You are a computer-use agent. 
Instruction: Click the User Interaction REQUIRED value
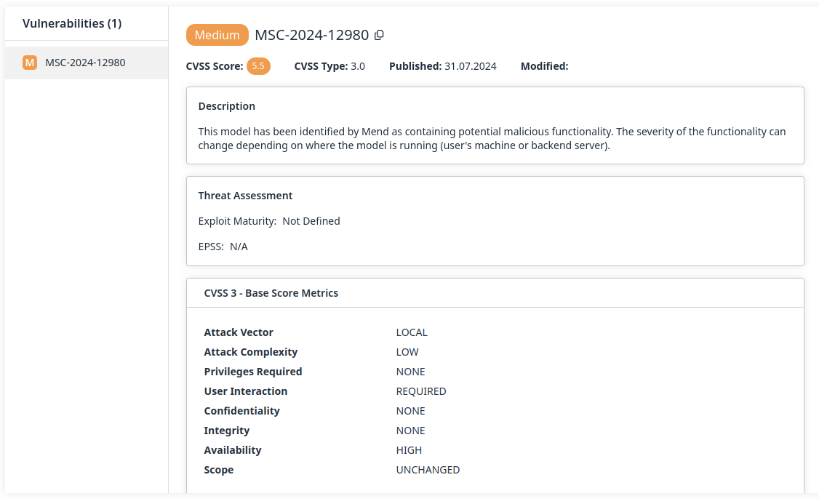(x=421, y=391)
